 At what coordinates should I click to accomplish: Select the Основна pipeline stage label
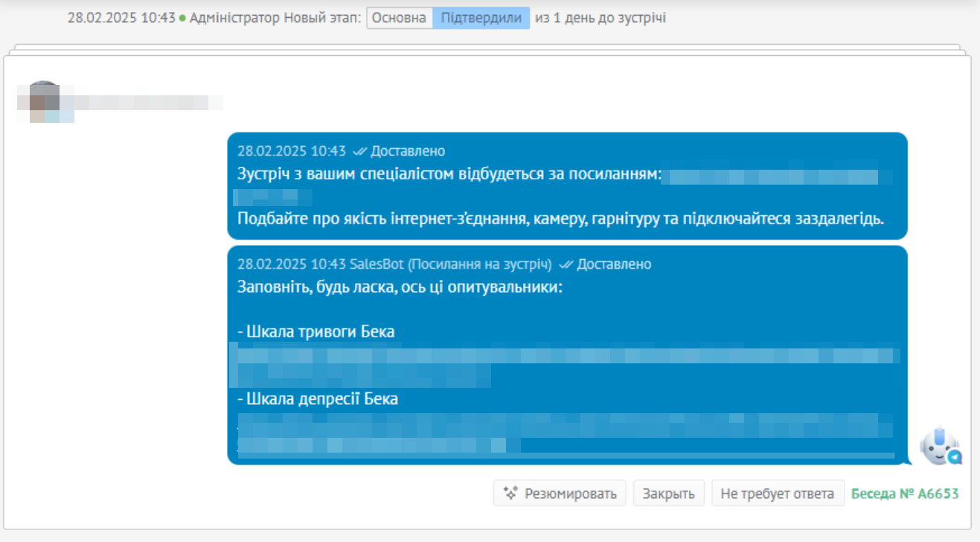click(400, 18)
